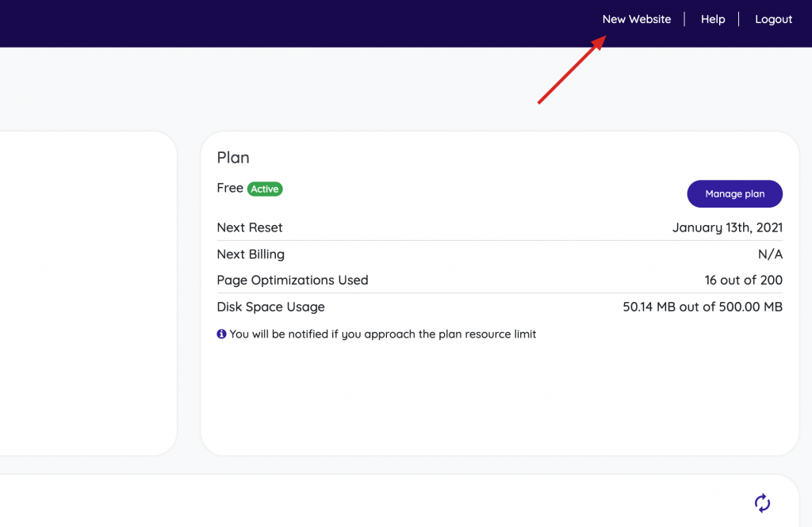Open the Help page link
The image size is (812, 527).
(712, 19)
